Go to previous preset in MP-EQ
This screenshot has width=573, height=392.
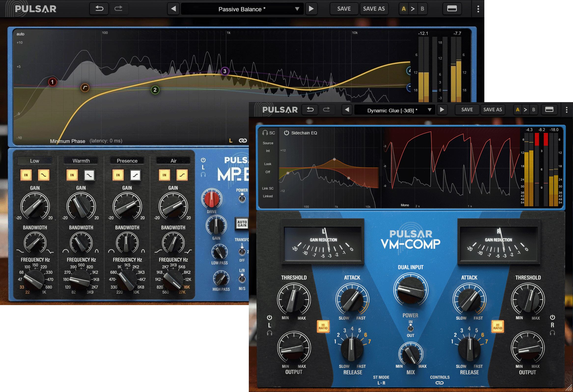pyautogui.click(x=174, y=9)
